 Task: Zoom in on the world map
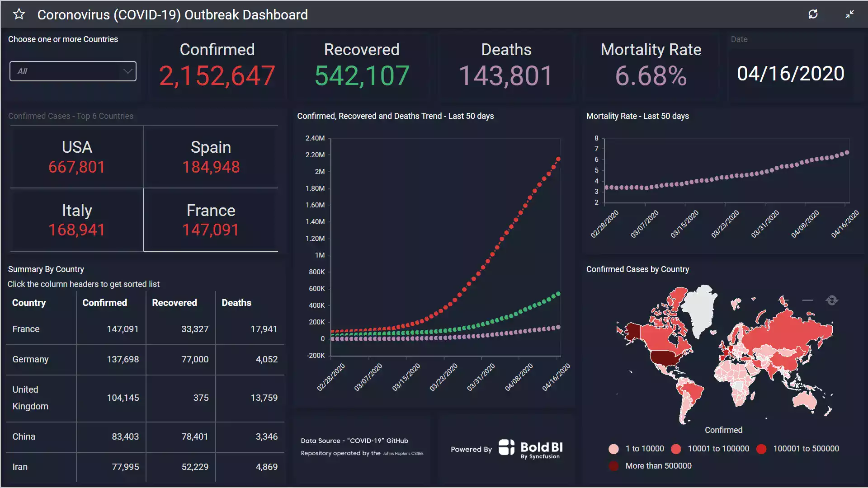point(783,300)
